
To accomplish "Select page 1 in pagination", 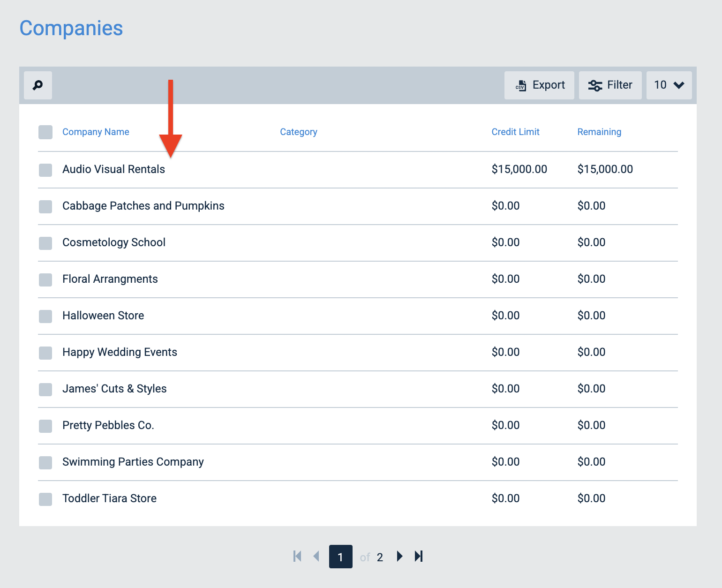I will point(340,557).
